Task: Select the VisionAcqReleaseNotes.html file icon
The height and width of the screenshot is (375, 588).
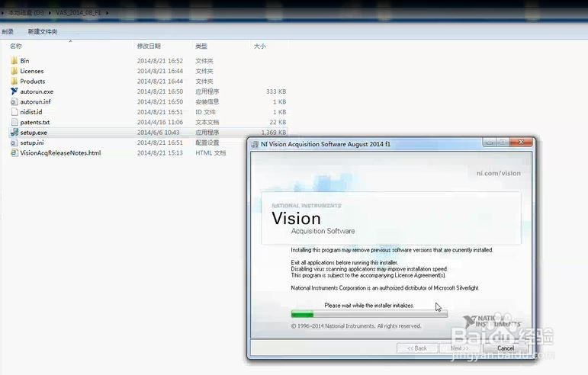Action: point(14,152)
